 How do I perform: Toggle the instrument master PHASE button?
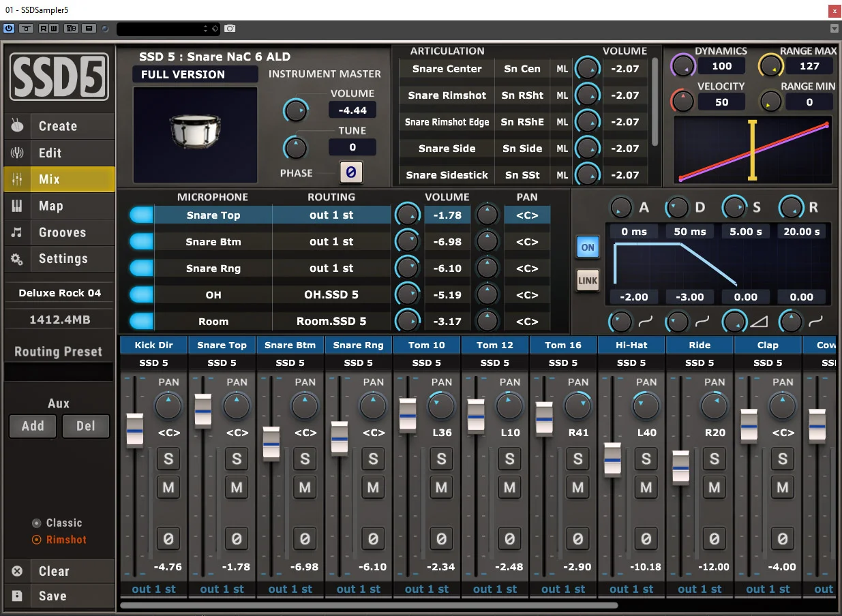pos(351,172)
